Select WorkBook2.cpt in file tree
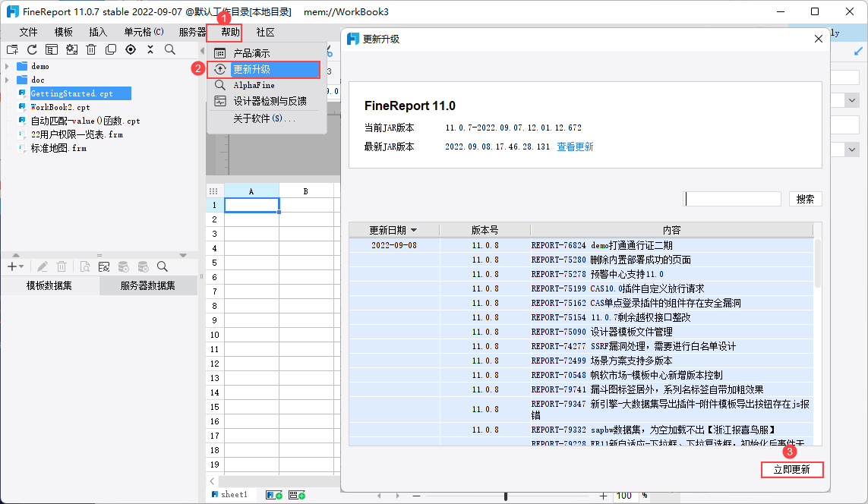 [60, 107]
